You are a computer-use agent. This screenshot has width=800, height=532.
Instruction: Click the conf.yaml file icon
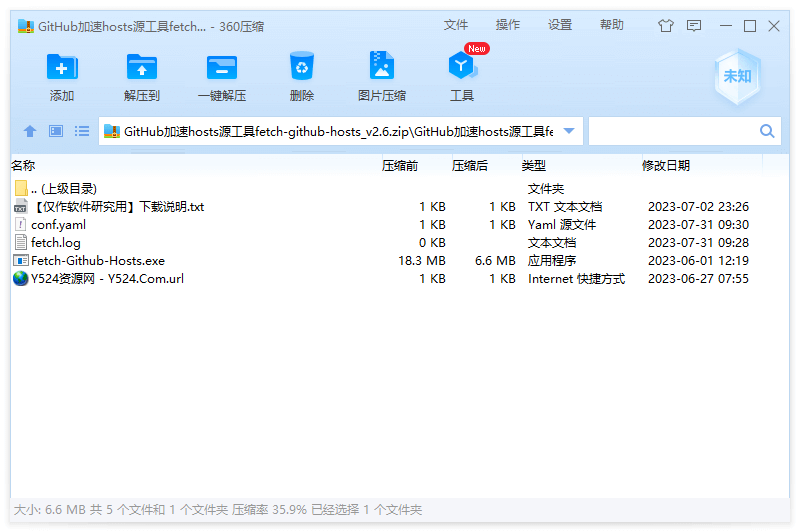[20, 224]
